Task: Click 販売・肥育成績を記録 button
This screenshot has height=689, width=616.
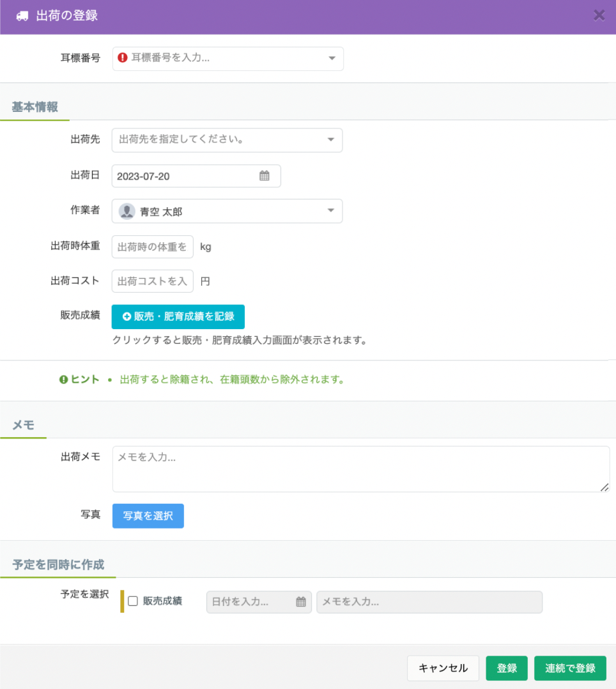Action: (178, 316)
